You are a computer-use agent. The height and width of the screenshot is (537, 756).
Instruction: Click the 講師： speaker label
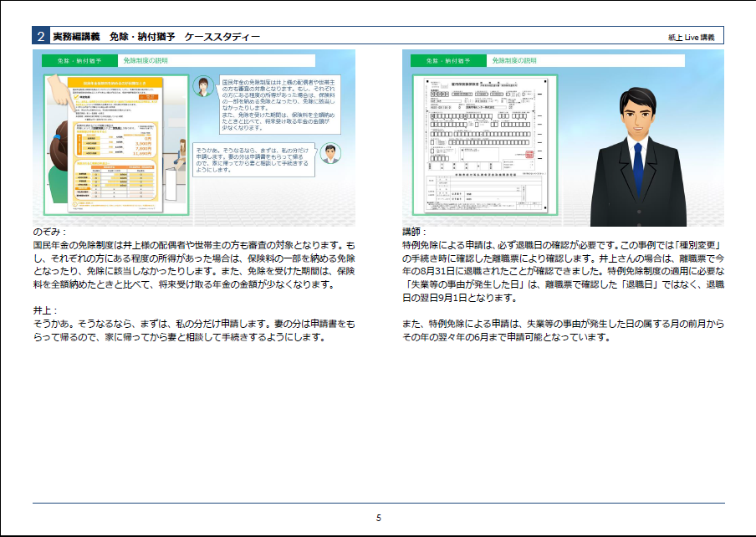415,232
